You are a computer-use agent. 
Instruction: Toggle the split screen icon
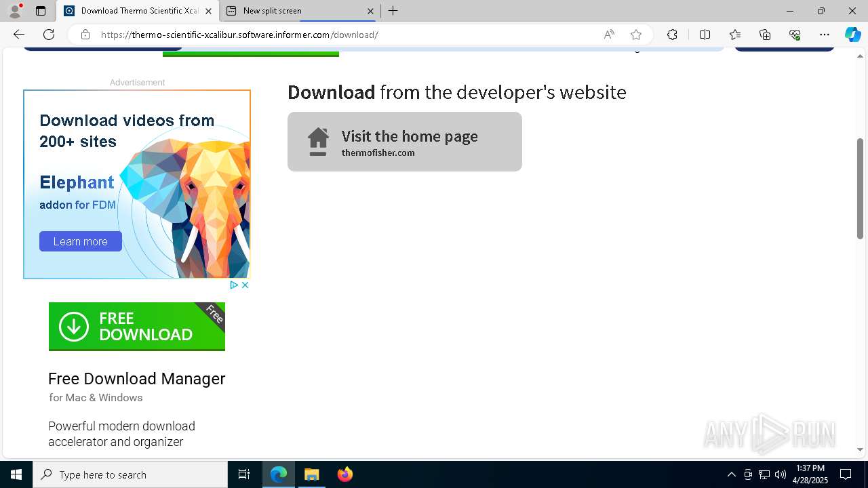(x=705, y=35)
